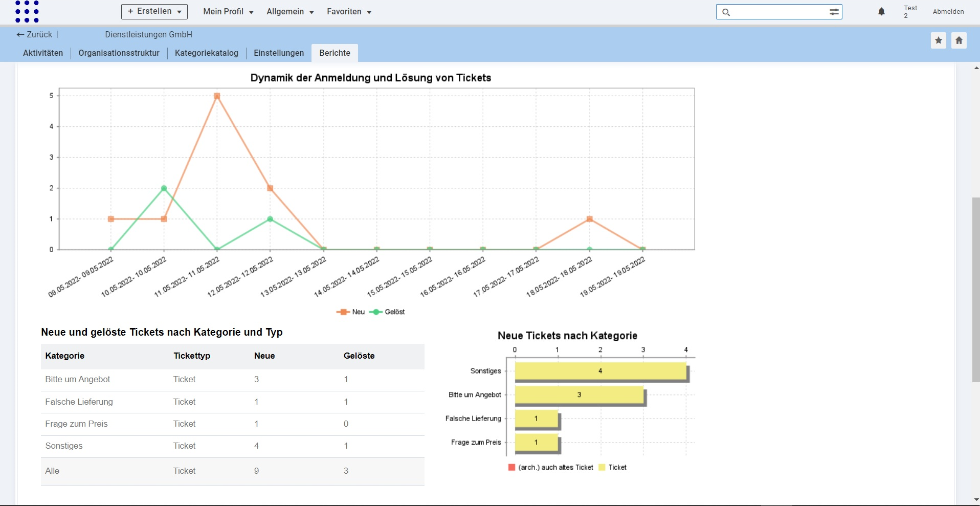
Task: Select the Bitte um Angebot table row
Action: tap(233, 380)
